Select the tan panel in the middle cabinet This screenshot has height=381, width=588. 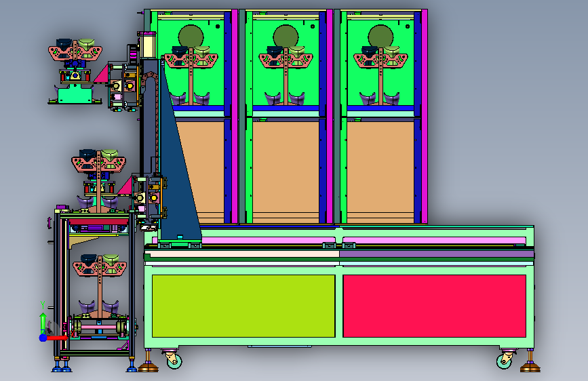[286, 172]
